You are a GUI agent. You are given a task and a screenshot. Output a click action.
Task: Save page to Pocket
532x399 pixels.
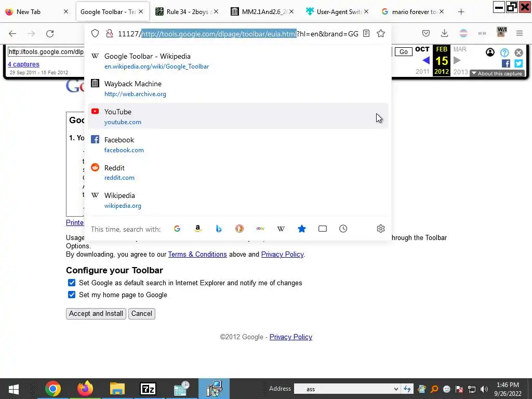[x=426, y=33]
